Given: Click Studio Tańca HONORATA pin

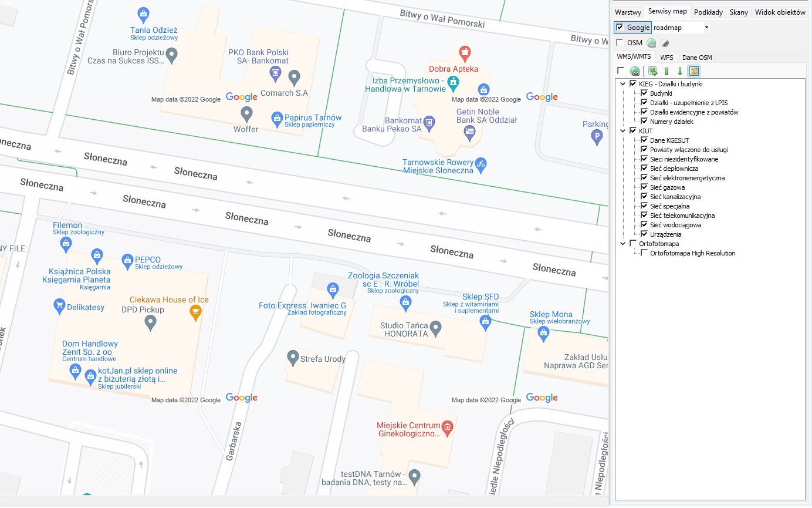Looking at the screenshot, I should pos(435,328).
